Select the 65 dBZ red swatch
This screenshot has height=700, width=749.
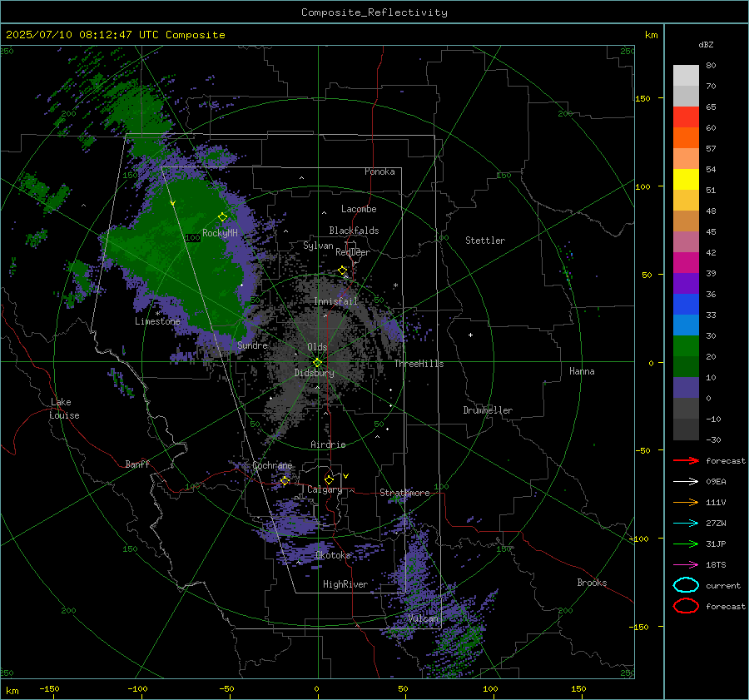pyautogui.click(x=686, y=117)
